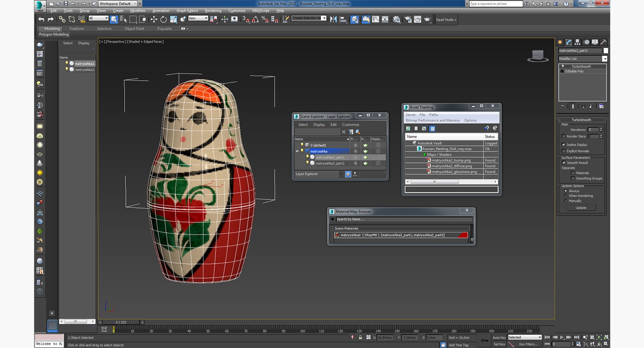Open the Material Editor icon
This screenshot has width=644, height=348.
(396, 19)
